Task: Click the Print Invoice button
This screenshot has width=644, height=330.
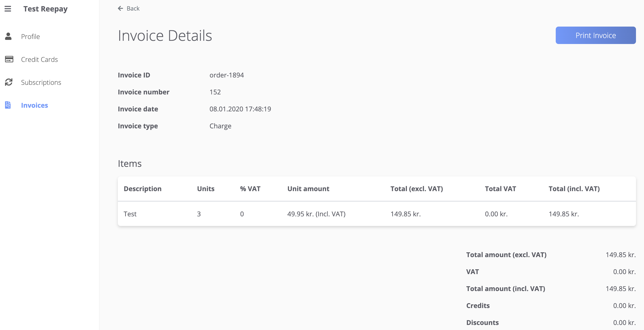Action: [x=595, y=35]
